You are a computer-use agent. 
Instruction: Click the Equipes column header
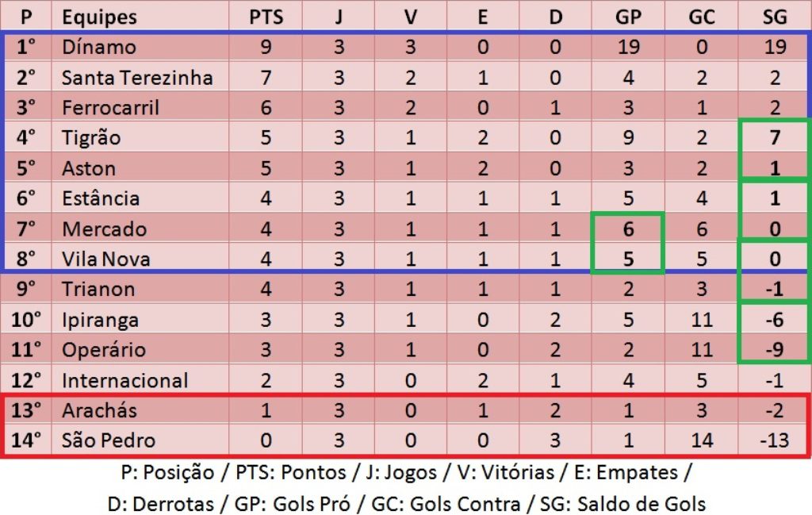99,17
